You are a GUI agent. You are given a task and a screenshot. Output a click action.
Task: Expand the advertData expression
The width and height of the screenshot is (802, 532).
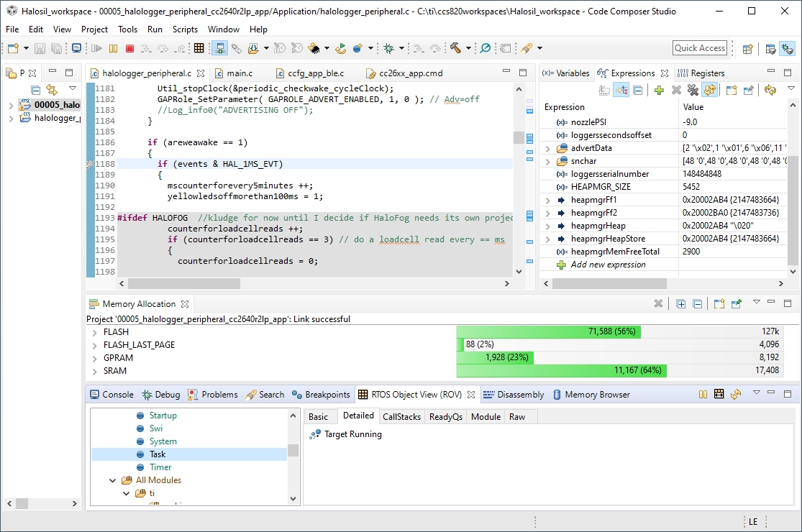548,148
